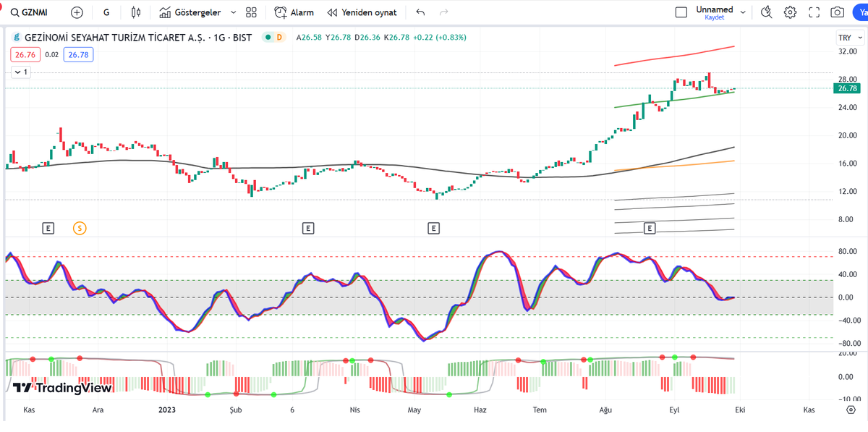The height and width of the screenshot is (432, 868).
Task: Open the indicator templates grid
Action: 252,12
